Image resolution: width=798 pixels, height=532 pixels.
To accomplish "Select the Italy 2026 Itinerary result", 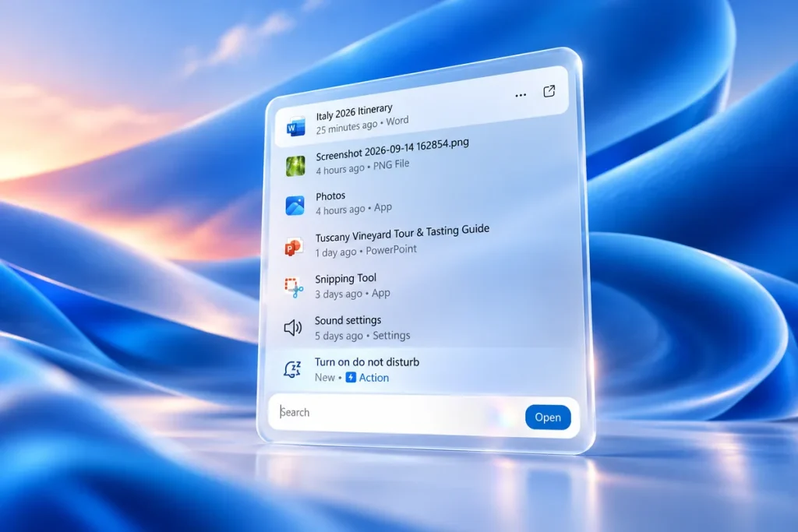I will point(422,108).
